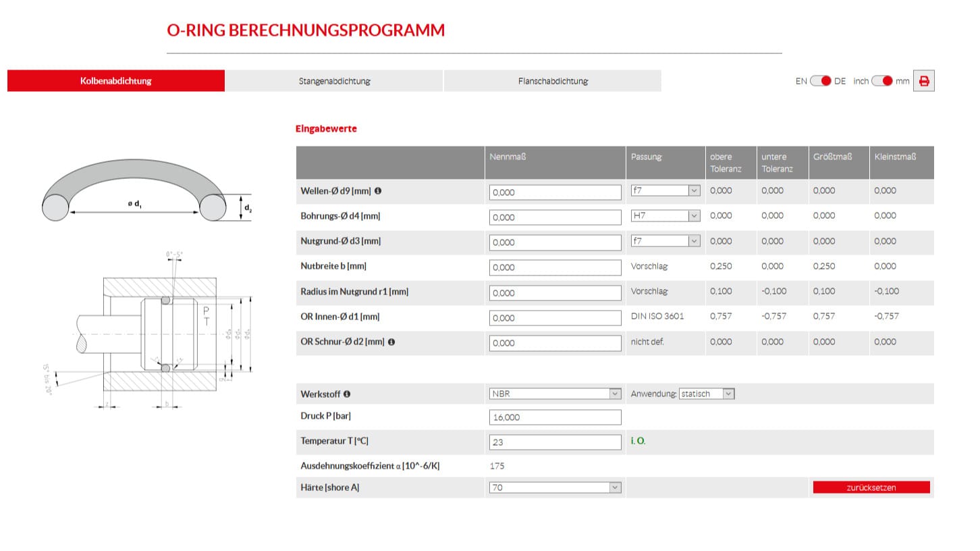
Task: Click the Anwendung: label
Action: click(x=653, y=394)
